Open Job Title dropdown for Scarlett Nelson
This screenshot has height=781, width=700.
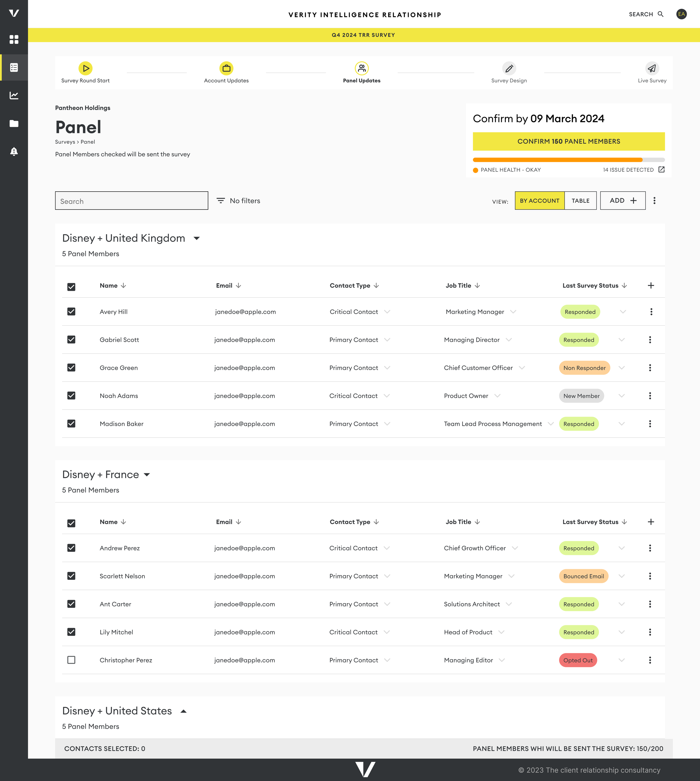coord(511,576)
